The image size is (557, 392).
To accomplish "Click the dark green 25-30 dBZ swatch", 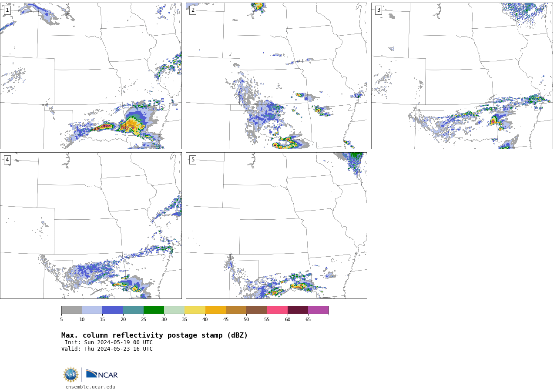I will (x=154, y=310).
